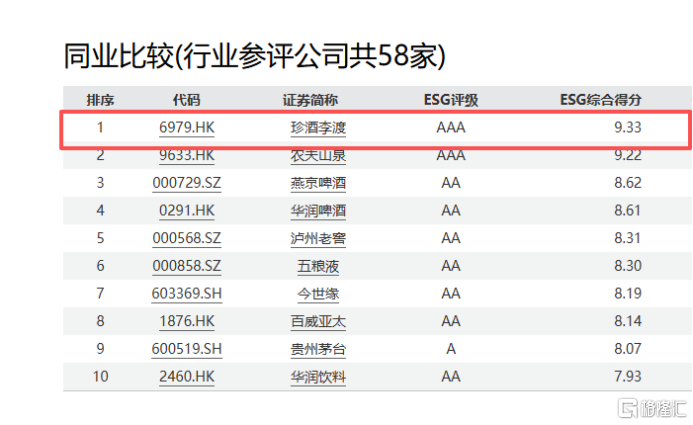Viewport: 693px width, 425px height.
Task: Open stock code link 603369.SH
Action: pos(187,293)
